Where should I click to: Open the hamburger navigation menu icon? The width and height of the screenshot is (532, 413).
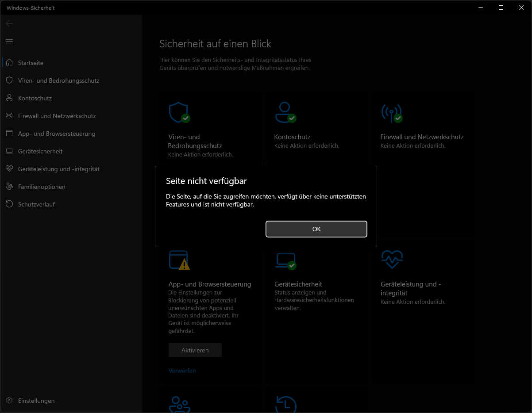(x=9, y=41)
